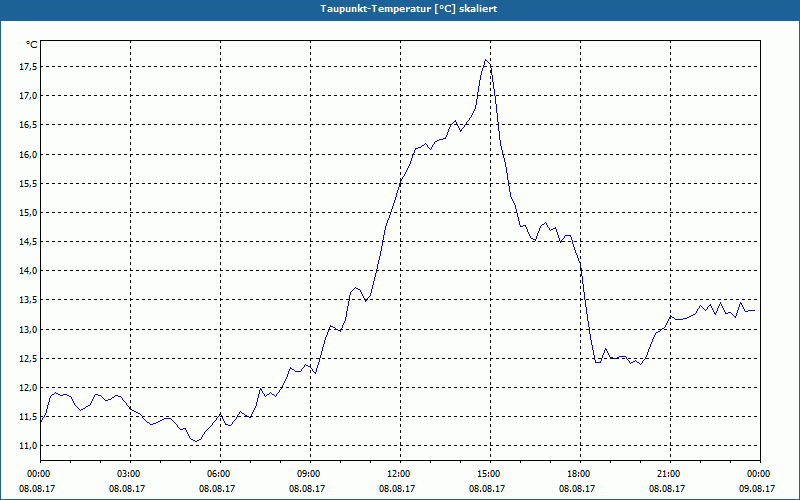Click the 12,5 y-axis value

click(29, 359)
